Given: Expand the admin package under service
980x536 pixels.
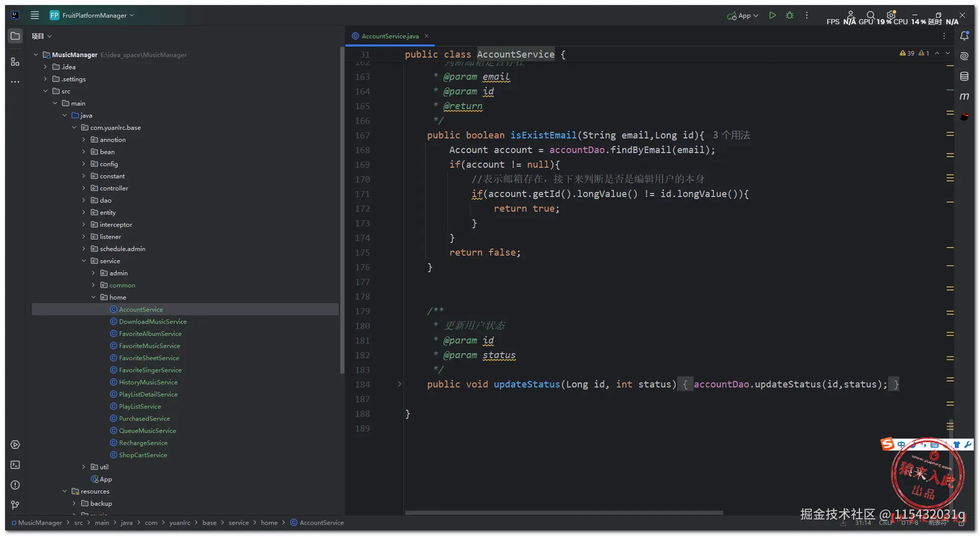Looking at the screenshot, I should tap(93, 273).
